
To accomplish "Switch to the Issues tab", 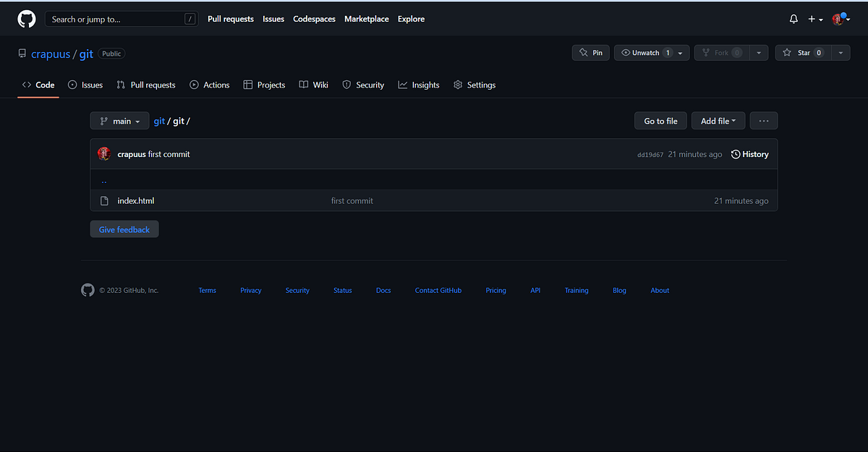I will [85, 85].
